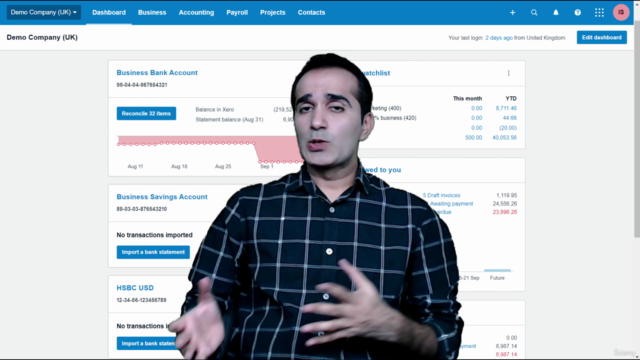Image resolution: width=640 pixels, height=360 pixels.
Task: Click the Edit dashboard button
Action: tap(602, 38)
